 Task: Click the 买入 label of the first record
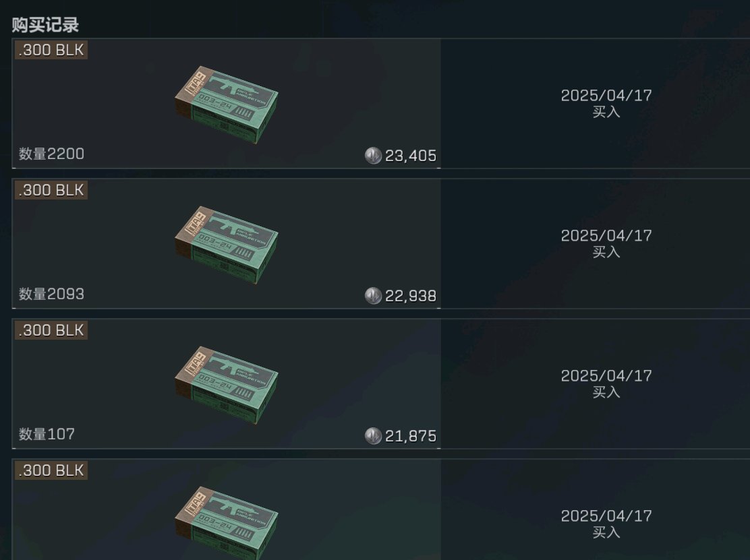[x=606, y=112]
